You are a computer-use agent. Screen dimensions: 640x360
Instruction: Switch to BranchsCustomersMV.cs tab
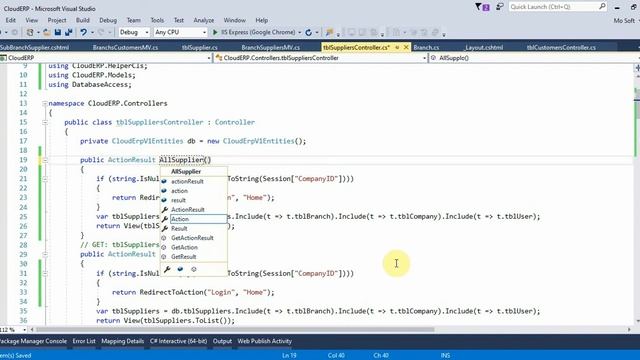125,47
